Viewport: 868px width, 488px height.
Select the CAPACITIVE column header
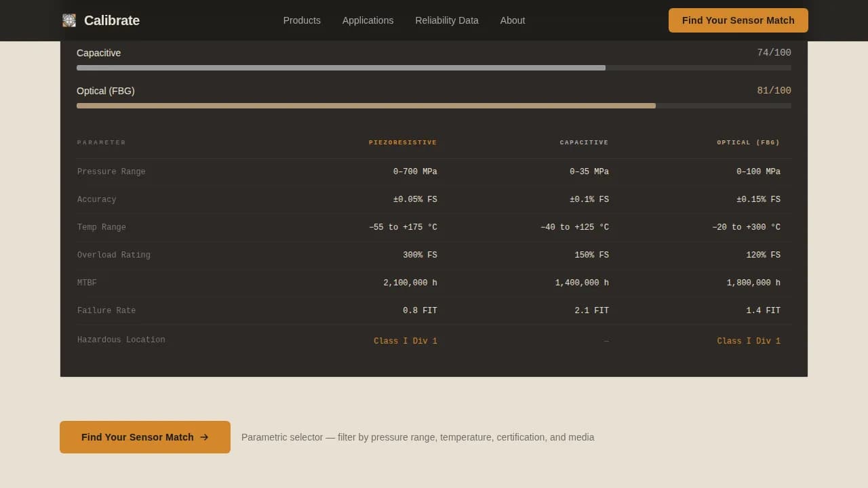pyautogui.click(x=584, y=142)
